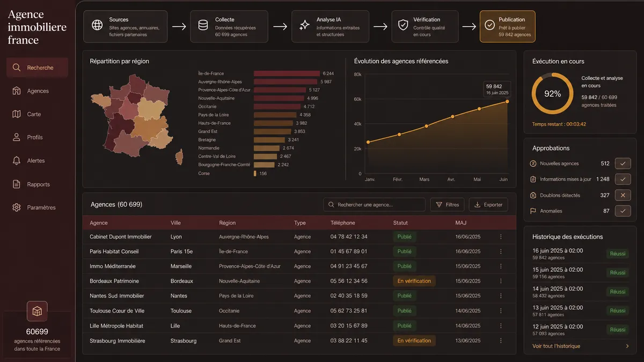
Task: Click the En vérification badge for Bordeaux Patrimoine
Action: tap(414, 281)
